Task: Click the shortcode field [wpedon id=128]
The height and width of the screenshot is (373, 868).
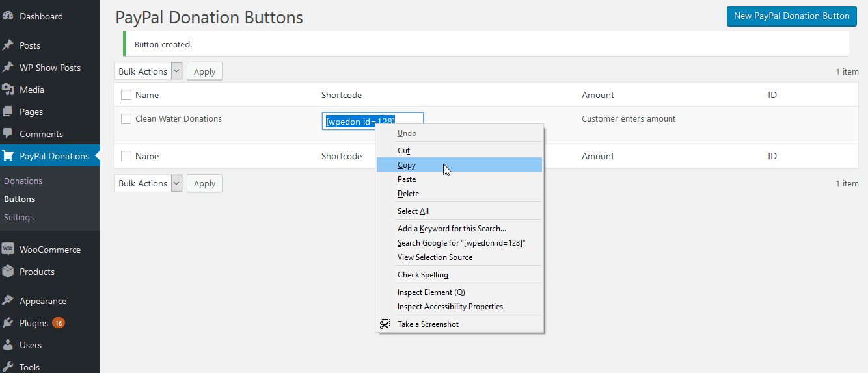Action: [373, 122]
